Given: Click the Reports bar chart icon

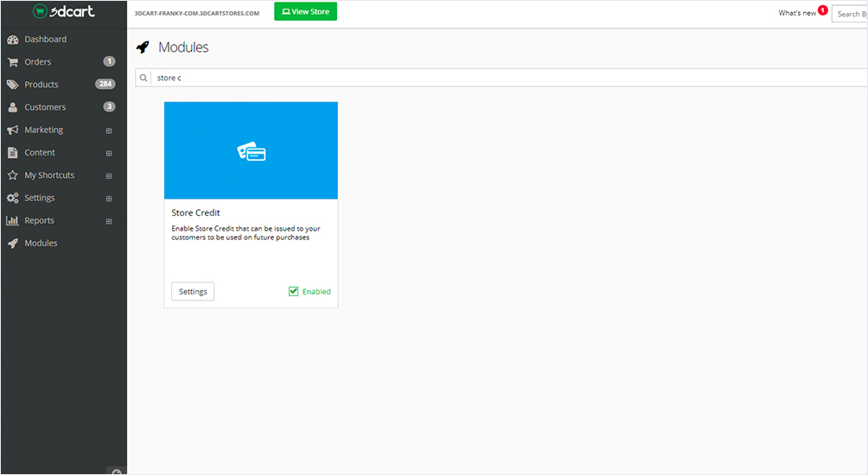Looking at the screenshot, I should [12, 221].
